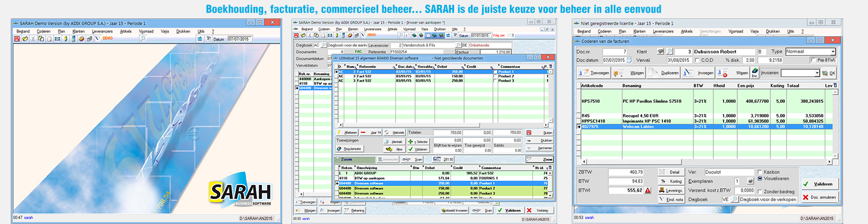Click the horizontal scrollbar under the invoice grid
The height and width of the screenshot is (224, 868).
[x=706, y=161]
